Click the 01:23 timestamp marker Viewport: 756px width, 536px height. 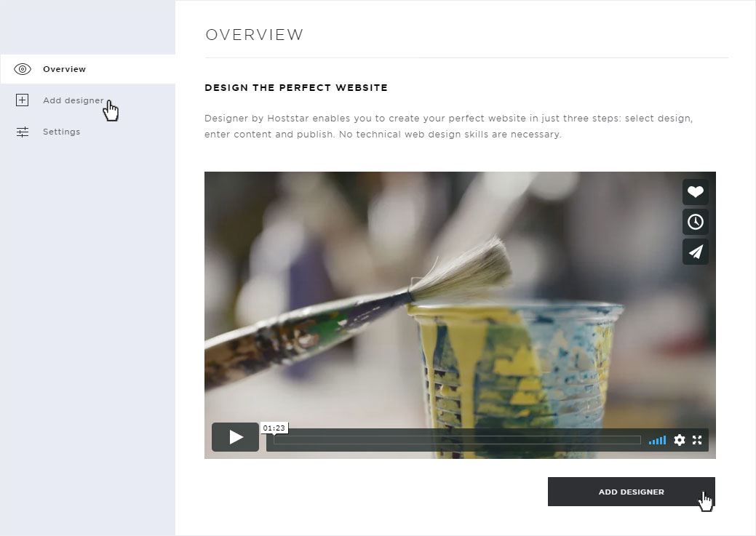274,428
